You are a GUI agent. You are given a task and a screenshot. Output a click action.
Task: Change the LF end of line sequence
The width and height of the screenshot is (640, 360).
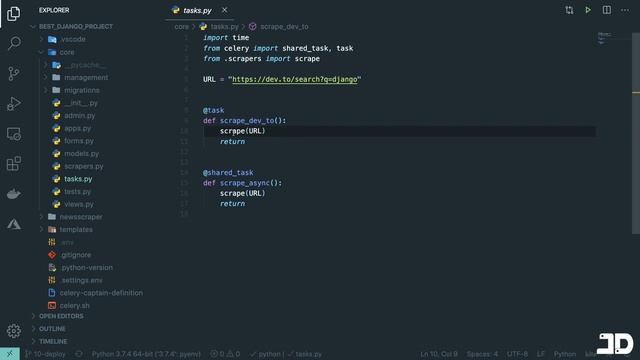540,354
